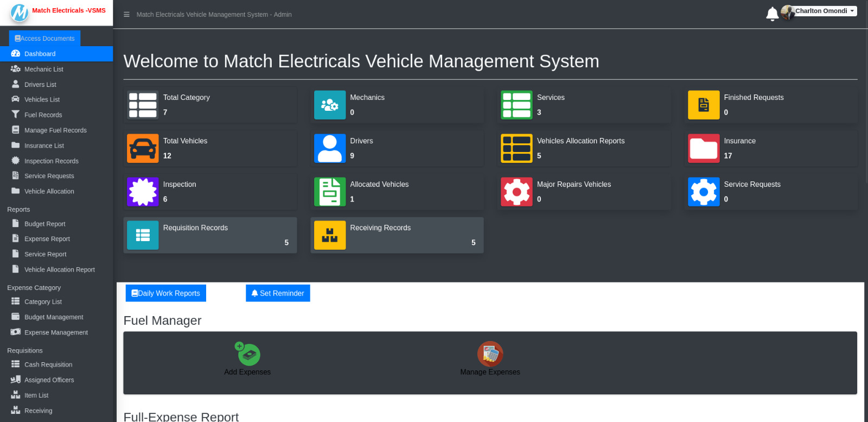868x422 pixels.
Task: Click the yellow Receiving Records boxes icon
Action: (x=330, y=235)
